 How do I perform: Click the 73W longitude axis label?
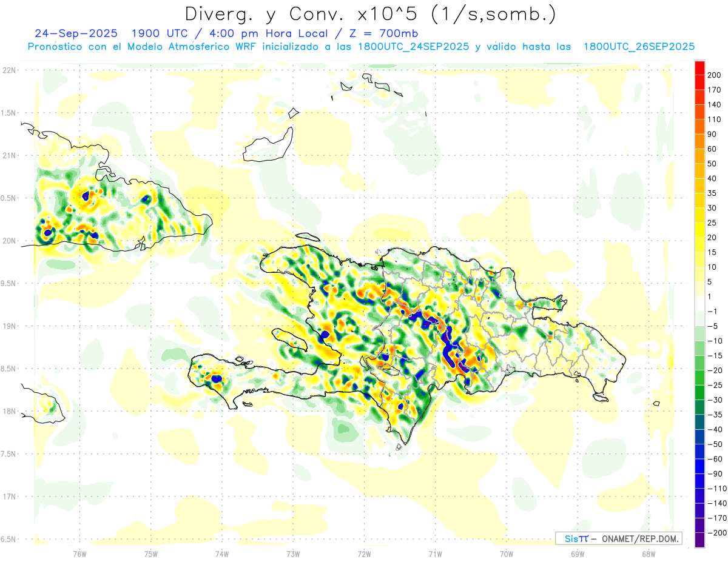(293, 554)
